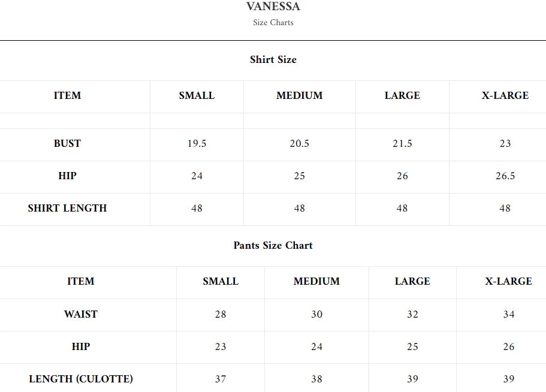Click the shirt table SMALL column header
The height and width of the screenshot is (392, 546).
(197, 95)
